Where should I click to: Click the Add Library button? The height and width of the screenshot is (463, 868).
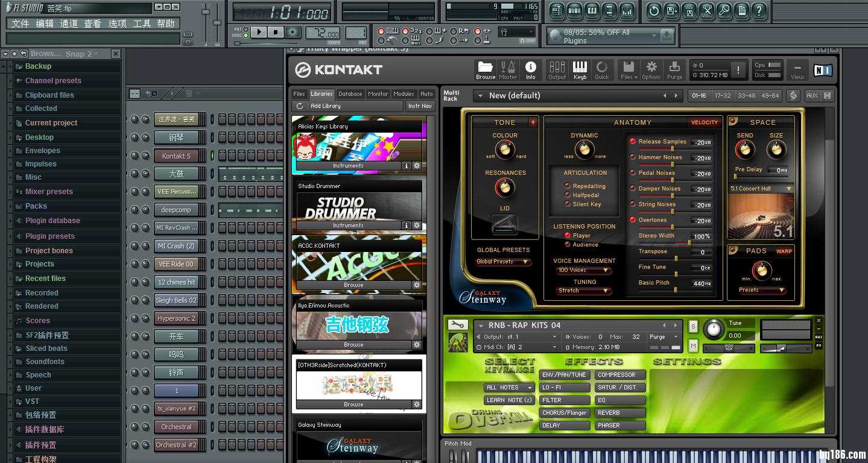354,106
